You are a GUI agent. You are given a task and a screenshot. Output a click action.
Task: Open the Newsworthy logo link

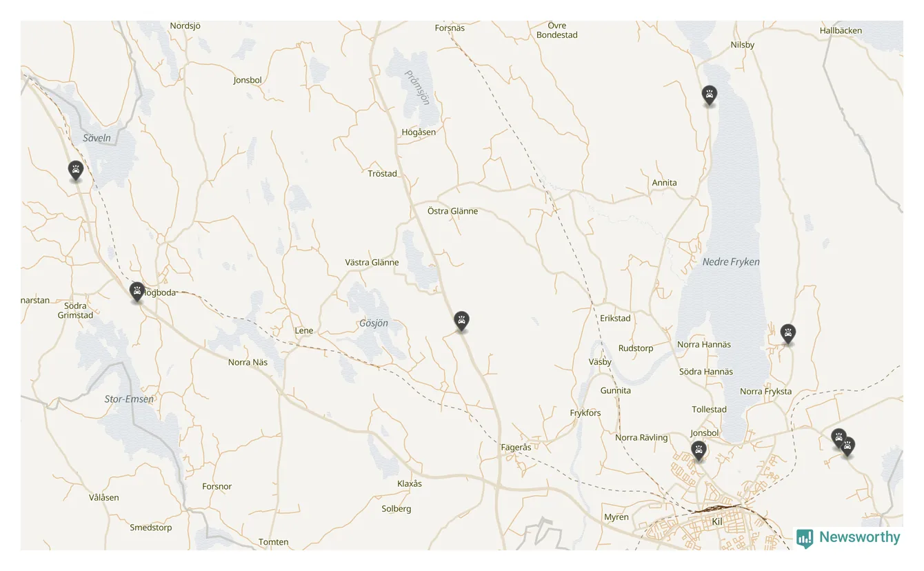[x=847, y=538]
